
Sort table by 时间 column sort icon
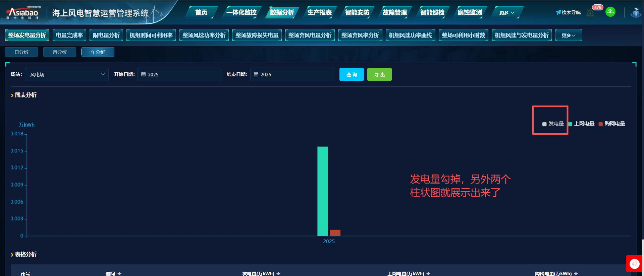[119, 274]
